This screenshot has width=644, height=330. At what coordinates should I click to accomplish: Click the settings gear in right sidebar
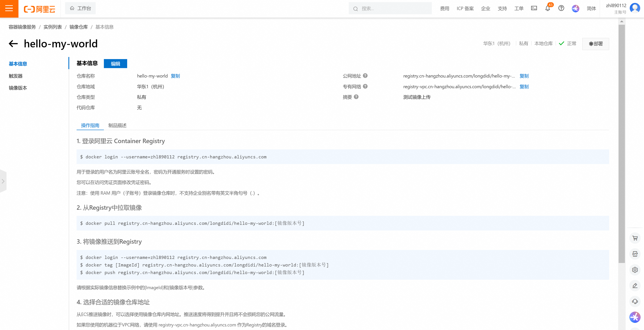click(635, 270)
